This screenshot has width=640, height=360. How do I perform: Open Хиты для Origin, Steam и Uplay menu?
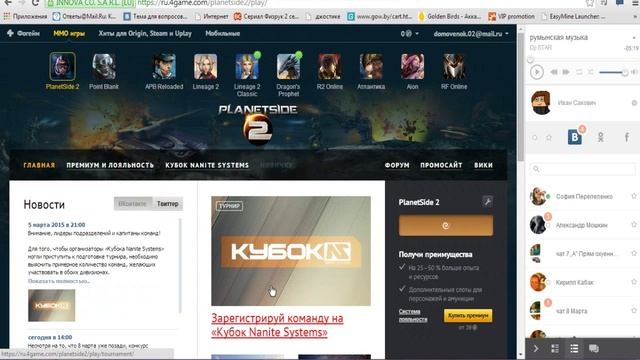(145, 33)
